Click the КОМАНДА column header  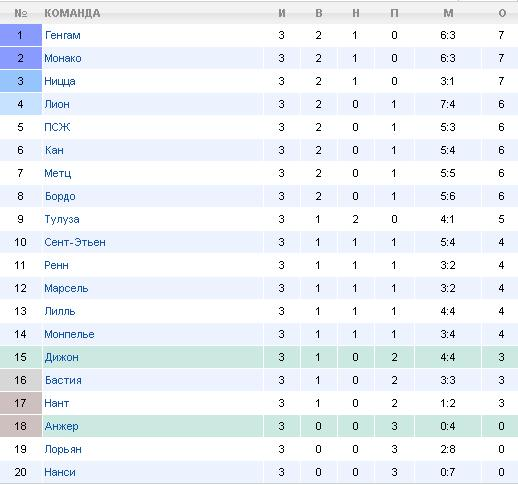tap(72, 13)
